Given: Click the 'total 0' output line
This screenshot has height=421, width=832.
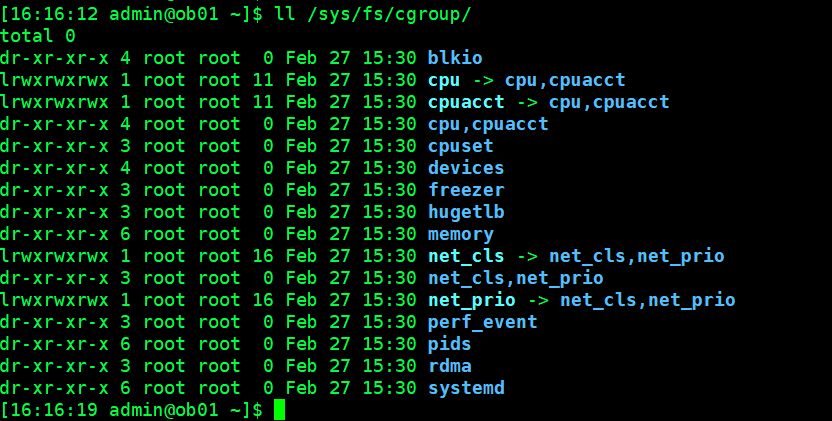Looking at the screenshot, I should [38, 36].
